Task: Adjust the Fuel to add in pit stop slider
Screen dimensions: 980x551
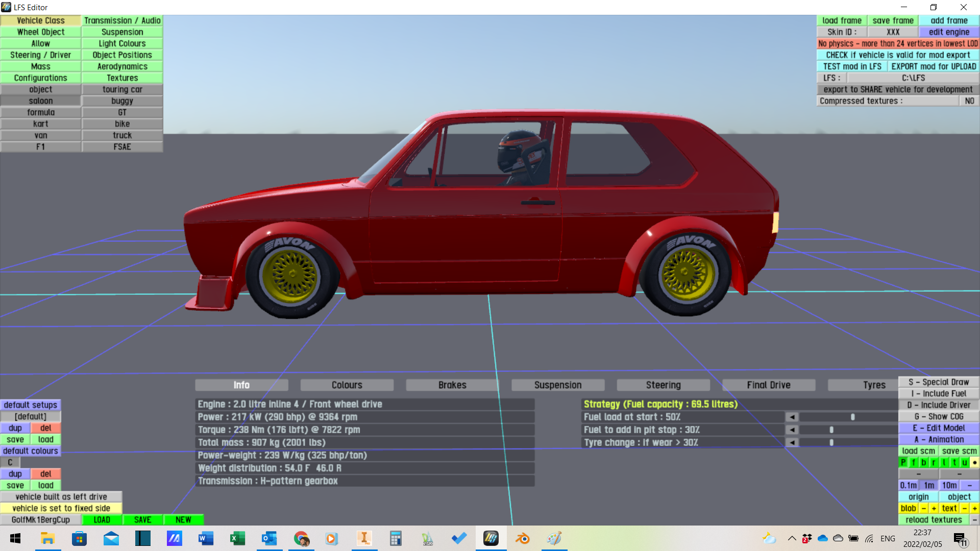Action: pos(831,430)
